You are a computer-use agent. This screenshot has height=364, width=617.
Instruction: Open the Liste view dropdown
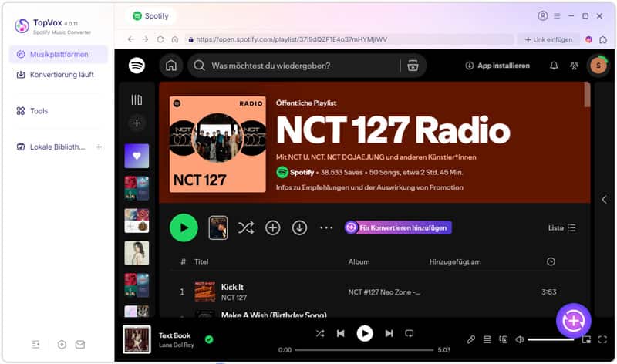point(562,228)
